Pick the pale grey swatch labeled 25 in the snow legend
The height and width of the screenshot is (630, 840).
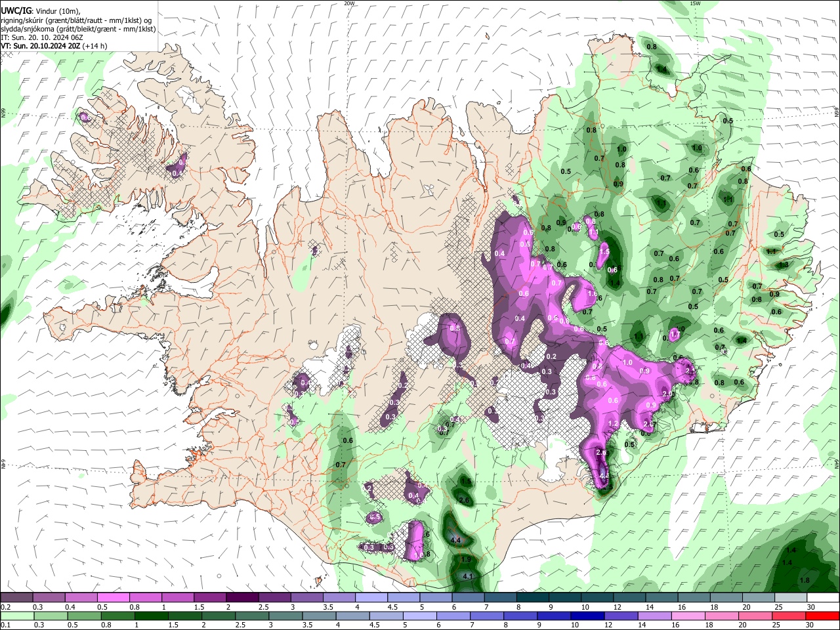click(x=791, y=598)
